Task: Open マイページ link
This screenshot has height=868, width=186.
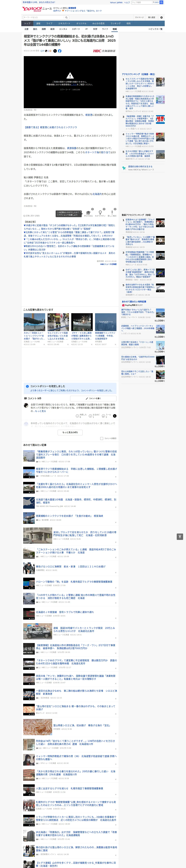Action: coord(139,18)
